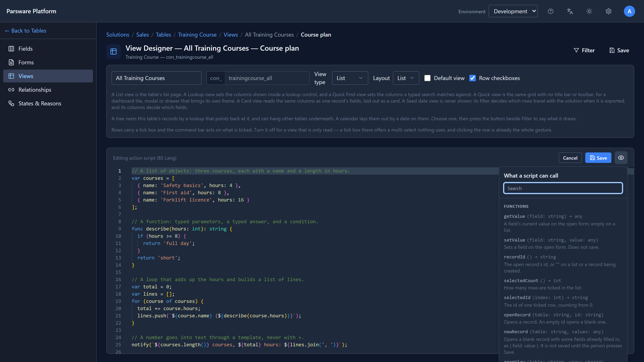Click the setValue function entry
This screenshot has height=362, width=644.
pos(563,243)
